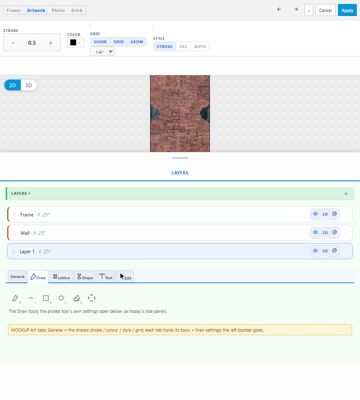
Task: Click the LAYERS panel title
Action: [x=180, y=173]
